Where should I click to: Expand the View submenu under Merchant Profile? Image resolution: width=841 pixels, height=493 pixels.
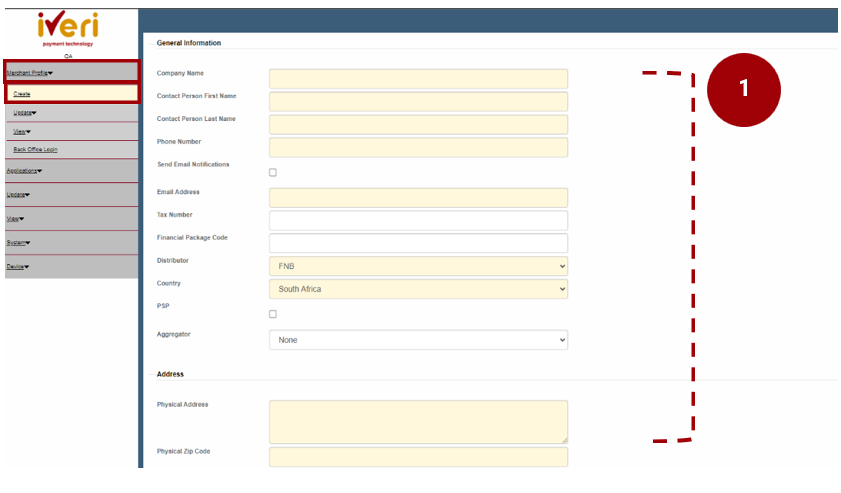(22, 131)
